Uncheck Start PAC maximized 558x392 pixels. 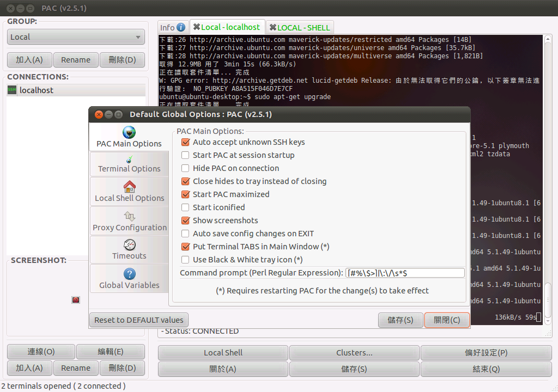(185, 194)
